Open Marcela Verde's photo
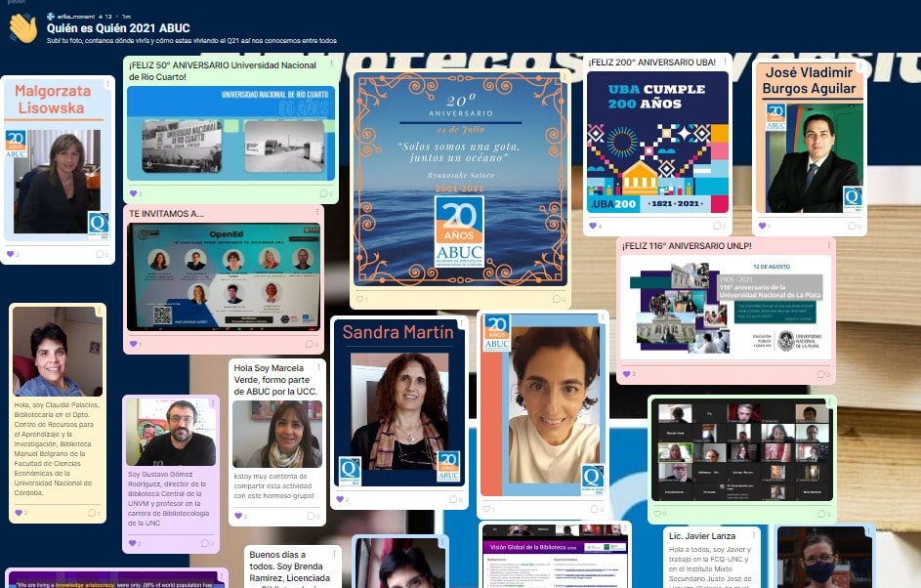Screen dimensions: 921x588 tap(277, 434)
